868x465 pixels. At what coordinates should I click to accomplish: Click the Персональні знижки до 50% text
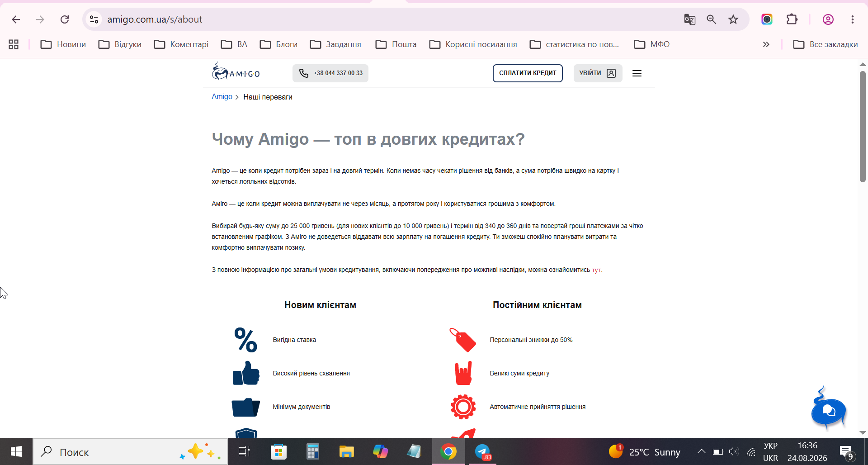tap(531, 340)
